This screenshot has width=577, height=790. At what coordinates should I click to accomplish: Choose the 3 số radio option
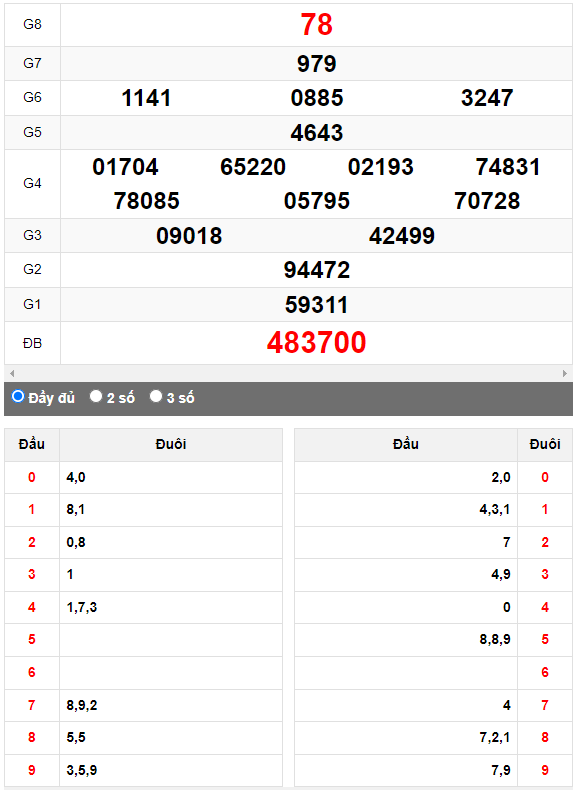(156, 397)
